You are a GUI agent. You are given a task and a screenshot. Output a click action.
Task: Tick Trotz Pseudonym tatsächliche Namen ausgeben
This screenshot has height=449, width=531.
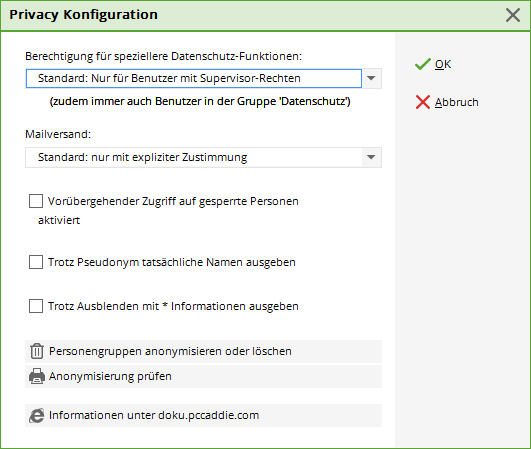click(36, 262)
